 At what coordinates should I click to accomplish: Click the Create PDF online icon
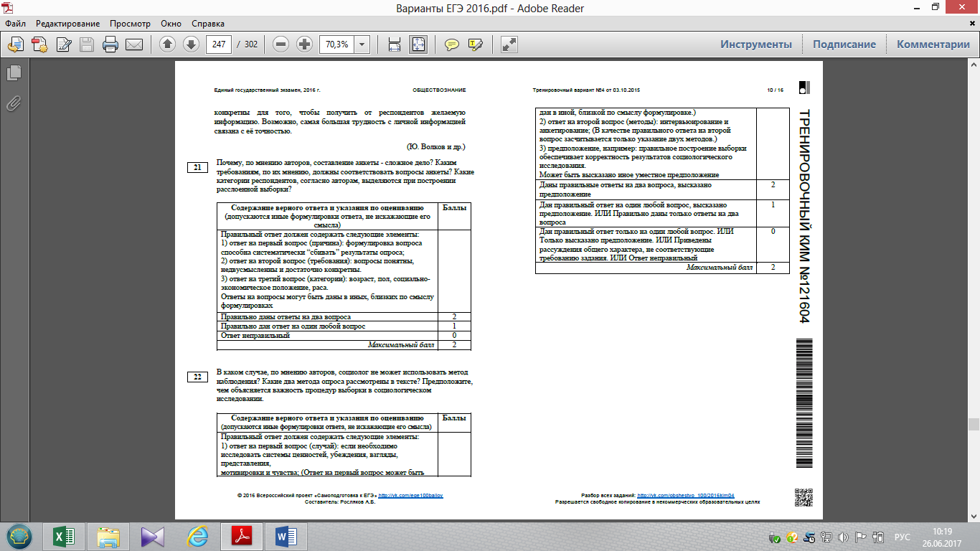(x=39, y=44)
